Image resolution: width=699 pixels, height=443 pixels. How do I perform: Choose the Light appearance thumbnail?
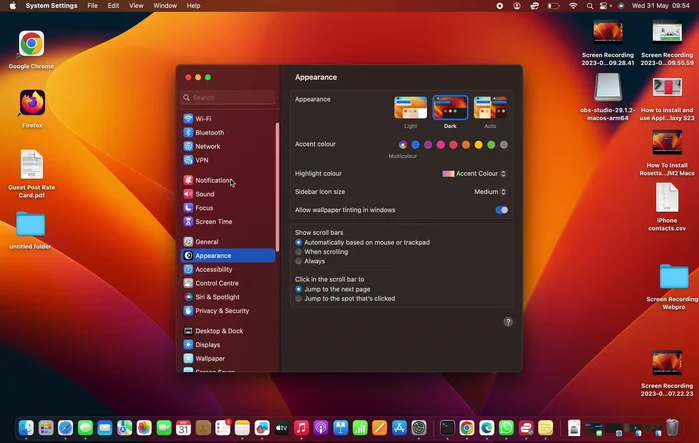pyautogui.click(x=411, y=108)
